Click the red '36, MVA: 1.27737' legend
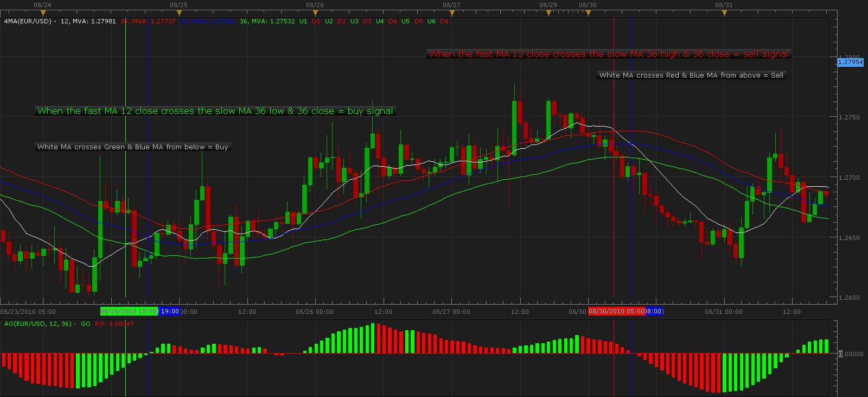The height and width of the screenshot is (397, 868). pos(148,21)
